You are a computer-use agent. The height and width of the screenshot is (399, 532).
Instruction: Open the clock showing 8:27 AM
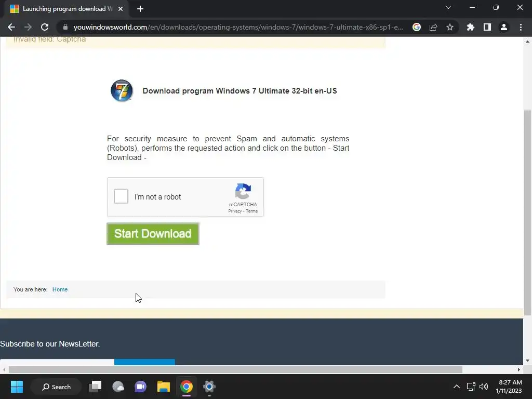509,387
